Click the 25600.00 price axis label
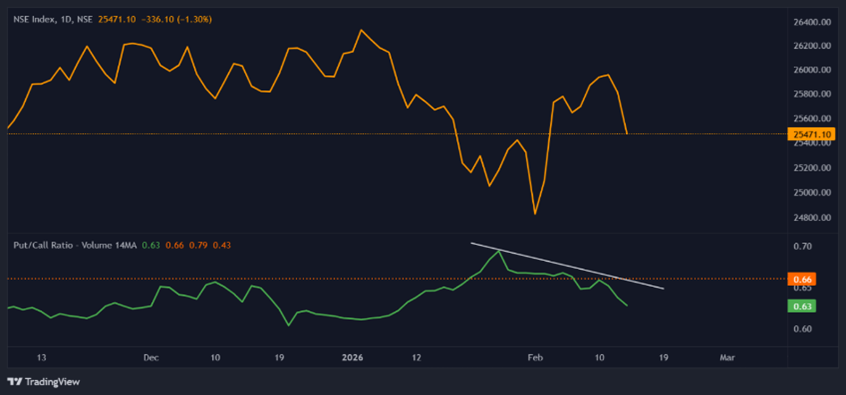The height and width of the screenshot is (395, 846). pyautogui.click(x=812, y=119)
